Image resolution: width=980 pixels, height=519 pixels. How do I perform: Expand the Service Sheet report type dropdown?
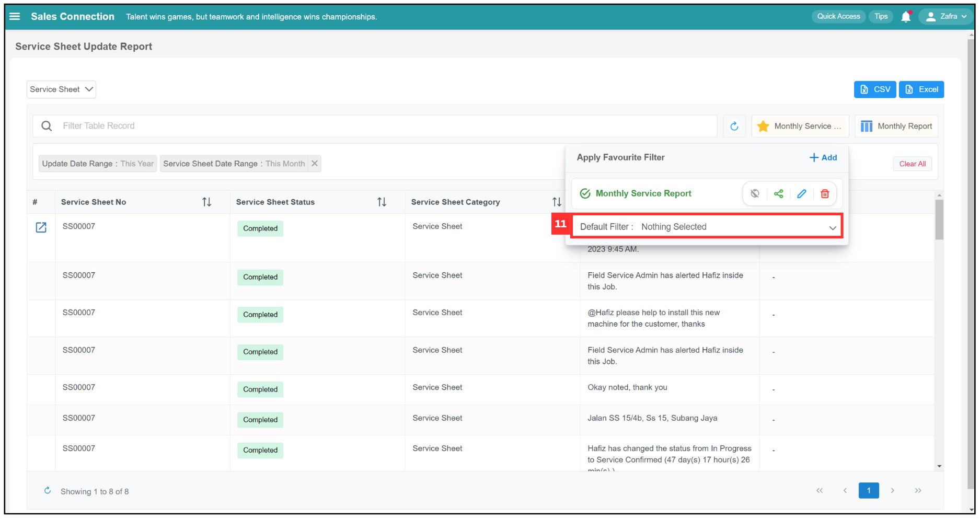click(x=61, y=89)
